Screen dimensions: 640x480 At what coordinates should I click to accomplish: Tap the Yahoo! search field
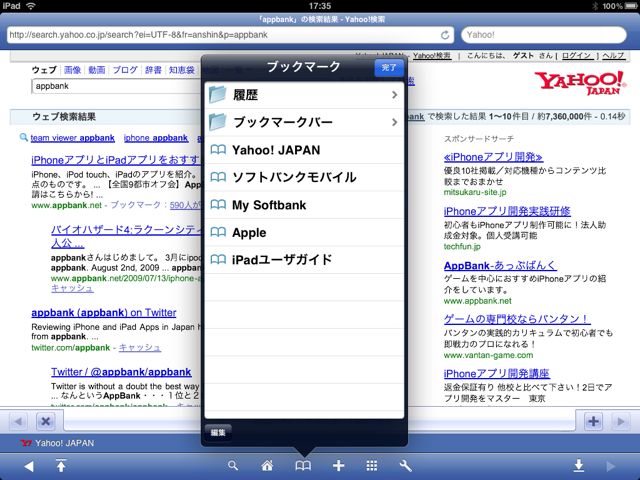click(x=544, y=35)
